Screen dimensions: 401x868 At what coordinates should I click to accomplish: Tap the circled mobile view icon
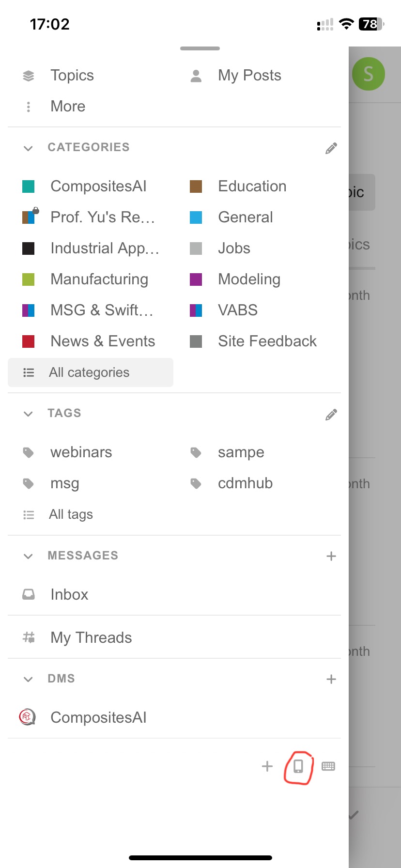point(298,766)
